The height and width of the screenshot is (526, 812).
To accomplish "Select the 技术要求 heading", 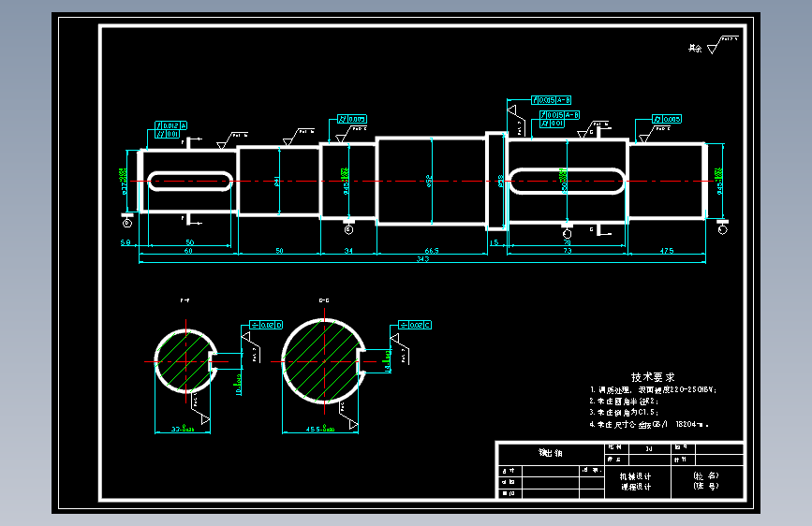I will (653, 377).
